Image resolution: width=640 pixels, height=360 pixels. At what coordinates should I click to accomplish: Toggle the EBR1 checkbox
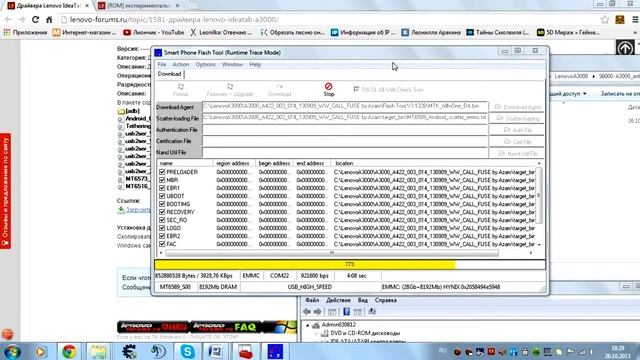[x=162, y=188]
